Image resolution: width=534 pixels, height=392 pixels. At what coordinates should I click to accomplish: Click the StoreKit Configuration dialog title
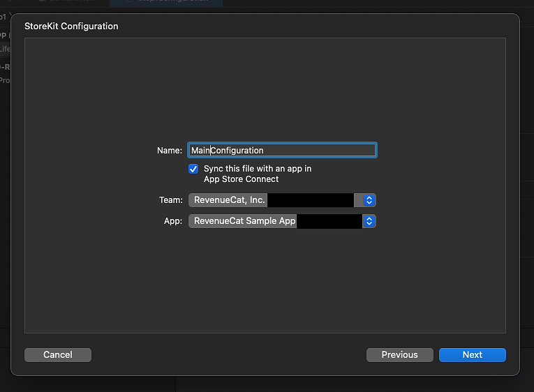(71, 27)
